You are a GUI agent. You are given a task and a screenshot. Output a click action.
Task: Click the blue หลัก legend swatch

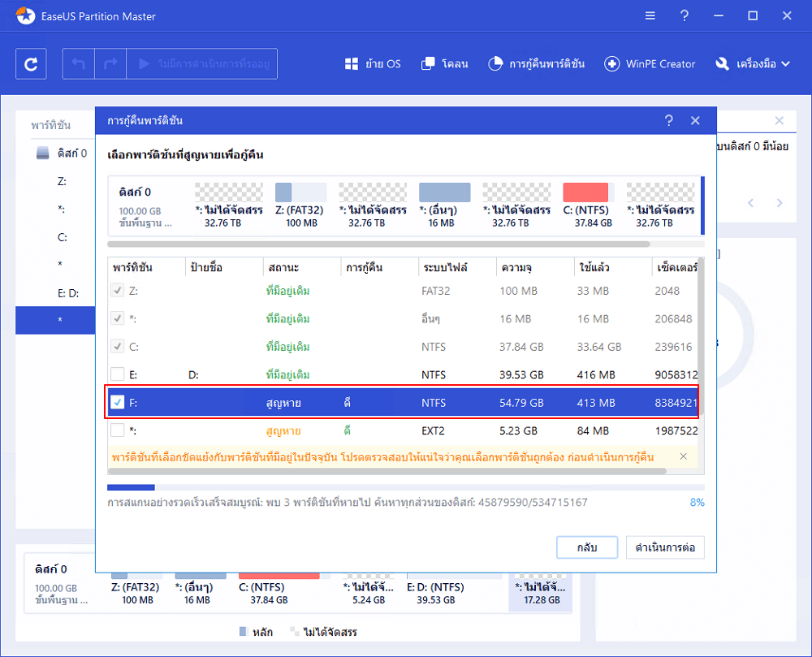[x=244, y=631]
